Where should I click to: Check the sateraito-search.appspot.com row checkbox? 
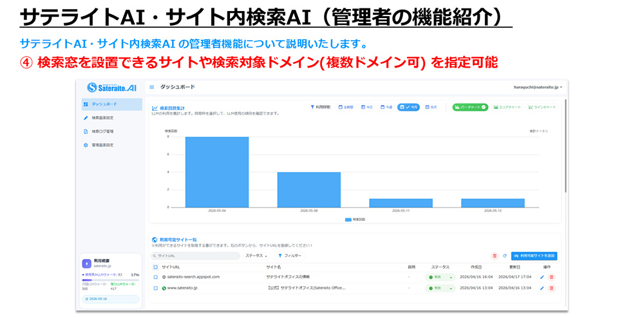tap(156, 277)
